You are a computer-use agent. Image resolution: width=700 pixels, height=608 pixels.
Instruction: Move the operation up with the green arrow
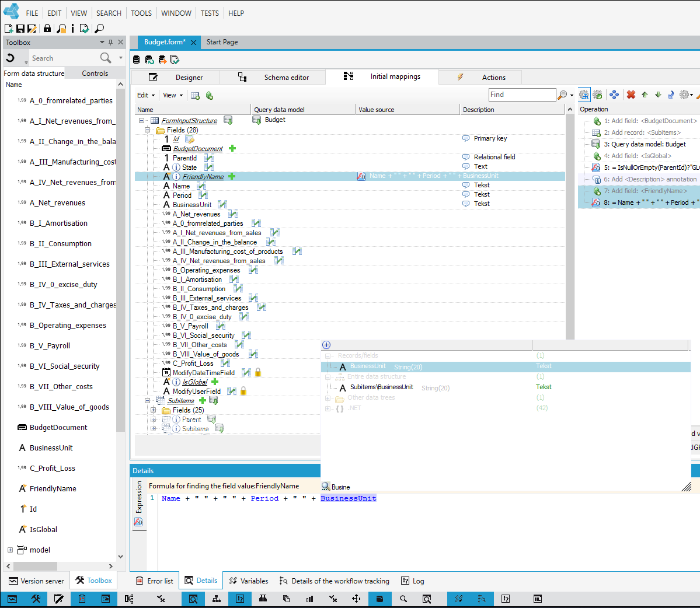pos(645,95)
